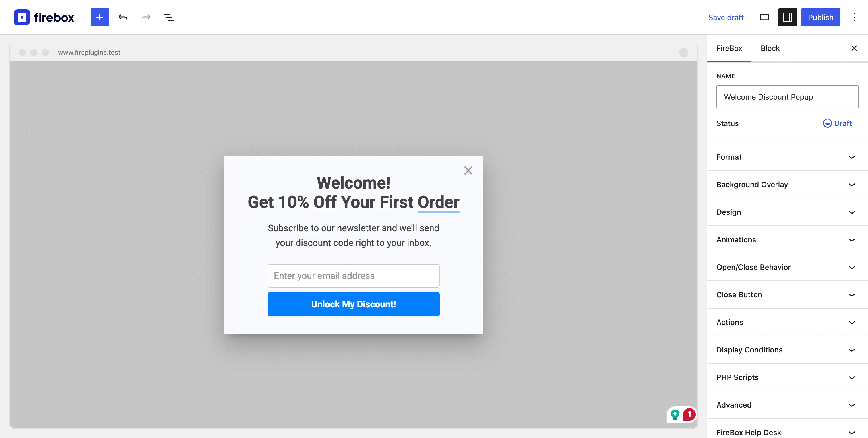Open the three-dot options menu
This screenshot has width=868, height=438.
(x=854, y=17)
